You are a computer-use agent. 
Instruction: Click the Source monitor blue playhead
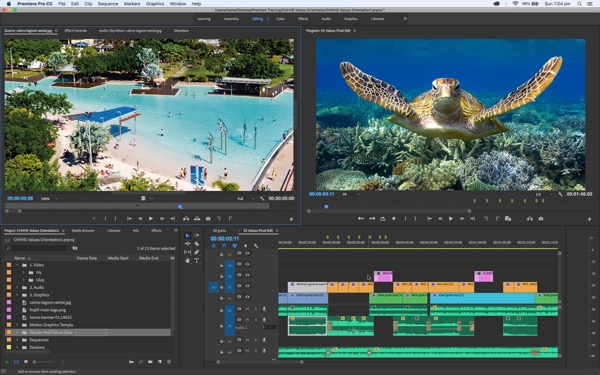180,207
